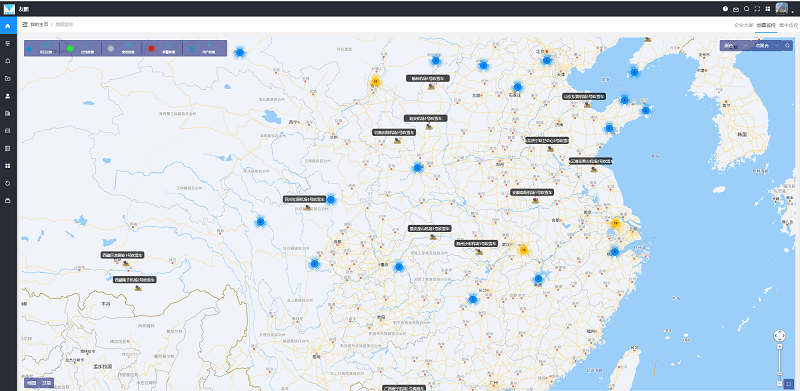
Task: Open the second map dropdown on the toolbar
Action: pyautogui.click(x=766, y=45)
